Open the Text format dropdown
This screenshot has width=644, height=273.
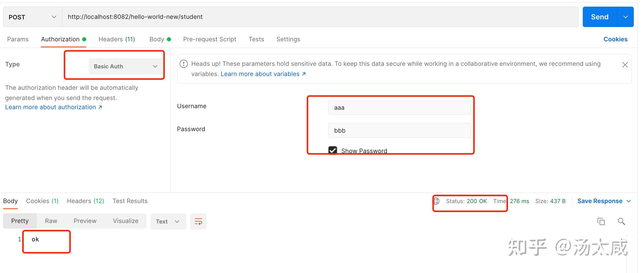coord(168,221)
